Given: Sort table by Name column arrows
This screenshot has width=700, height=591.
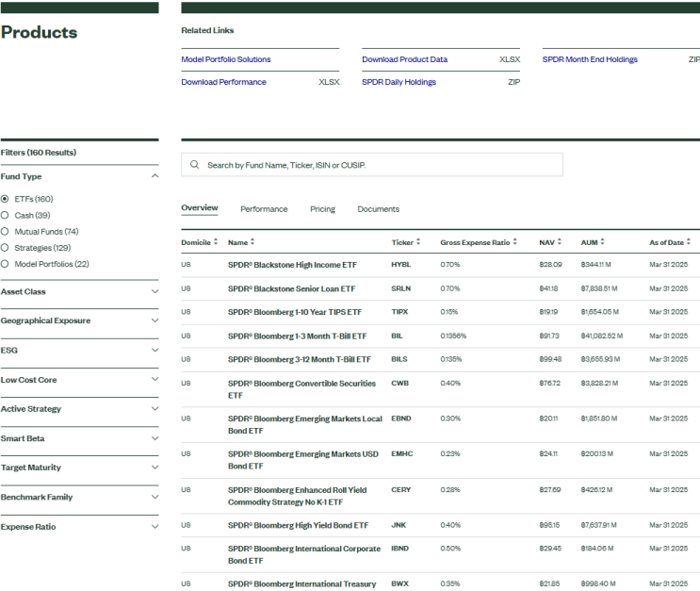Looking at the screenshot, I should pyautogui.click(x=252, y=242).
